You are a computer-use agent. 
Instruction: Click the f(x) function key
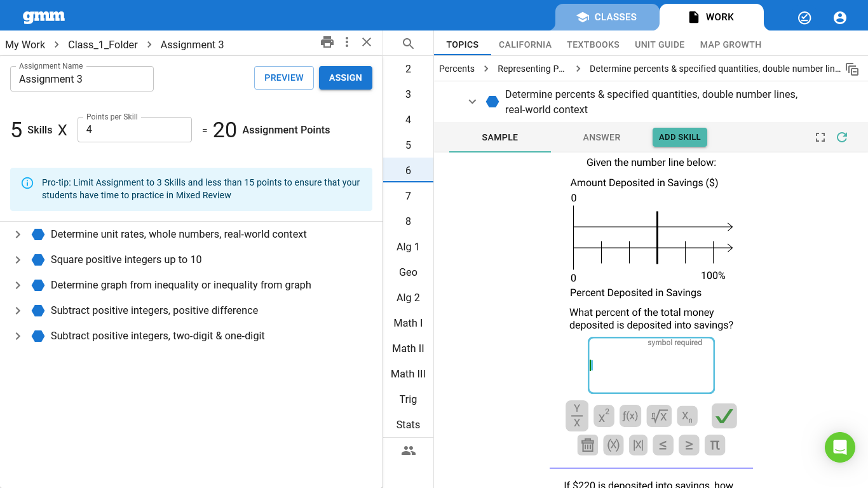tap(630, 416)
